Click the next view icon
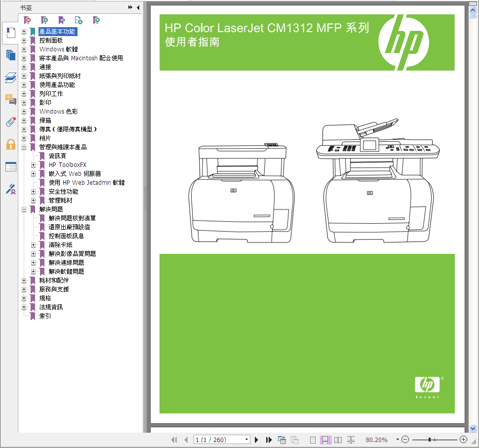 [x=294, y=440]
